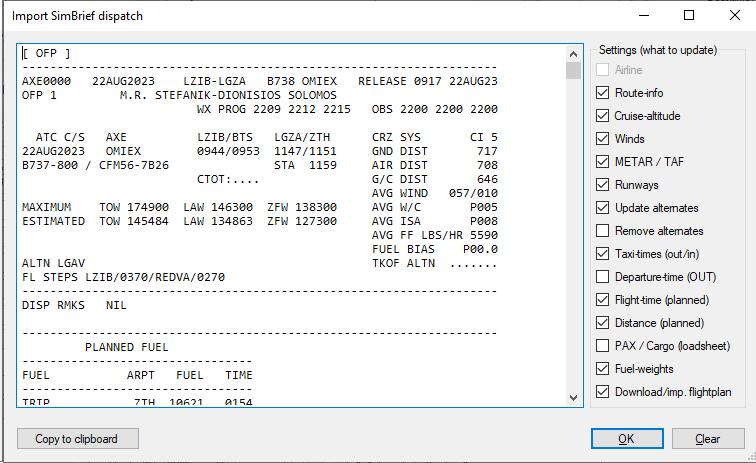The height and width of the screenshot is (463, 756).
Task: Uncheck Distance (planned) option
Action: [x=602, y=323]
